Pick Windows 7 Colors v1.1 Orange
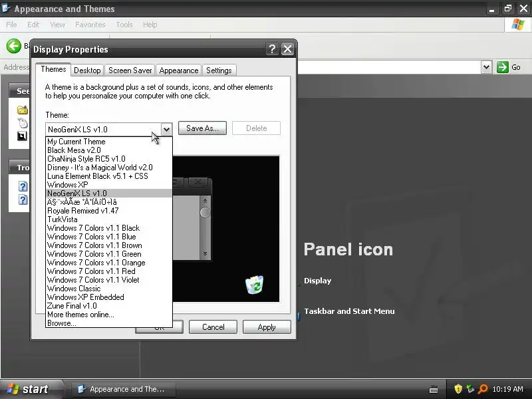532x399 pixels. pyautogui.click(x=108, y=263)
